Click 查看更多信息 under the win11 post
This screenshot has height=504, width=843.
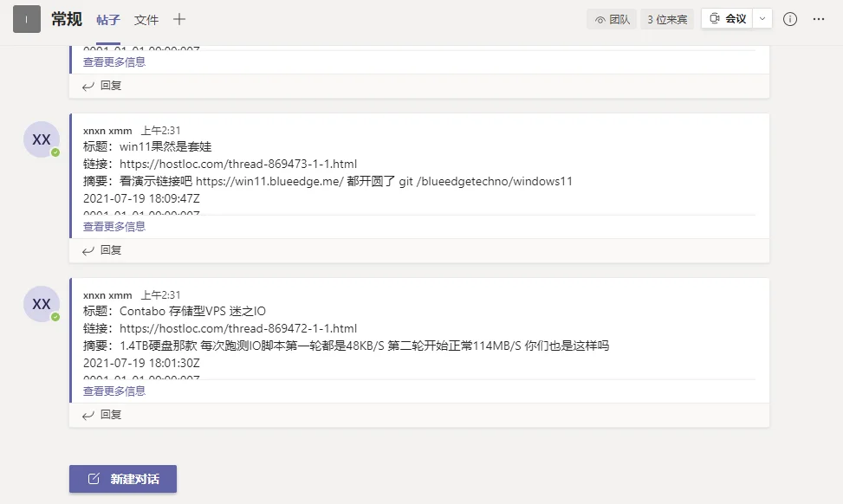[x=113, y=226]
